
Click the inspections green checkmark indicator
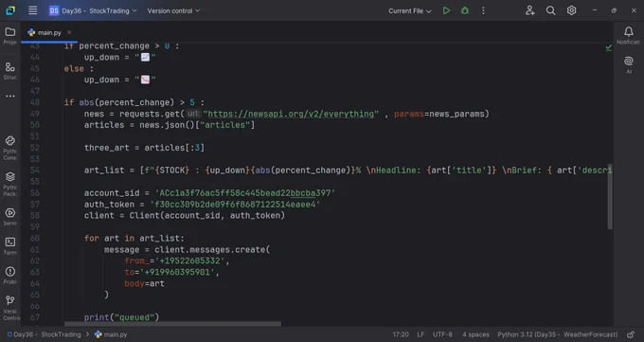click(x=608, y=48)
